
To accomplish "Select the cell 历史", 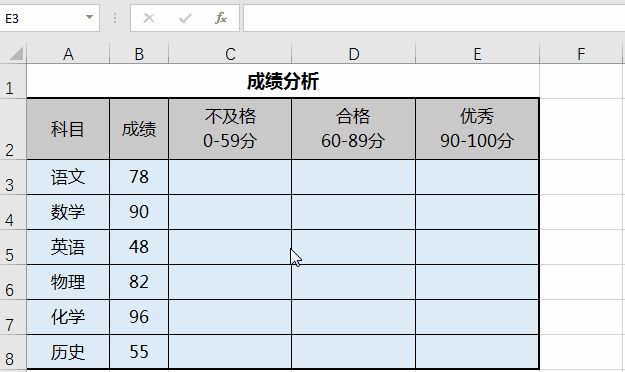I will tap(68, 352).
